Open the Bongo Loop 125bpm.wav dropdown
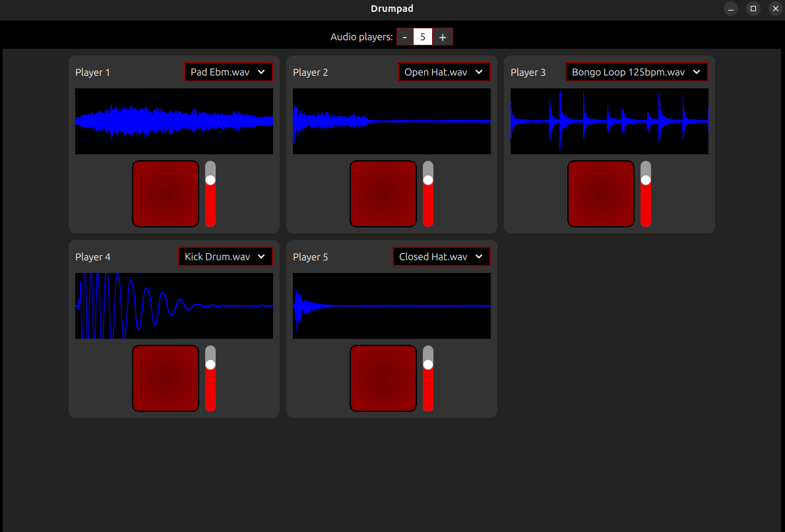The width and height of the screenshot is (785, 532). pyautogui.click(x=637, y=72)
